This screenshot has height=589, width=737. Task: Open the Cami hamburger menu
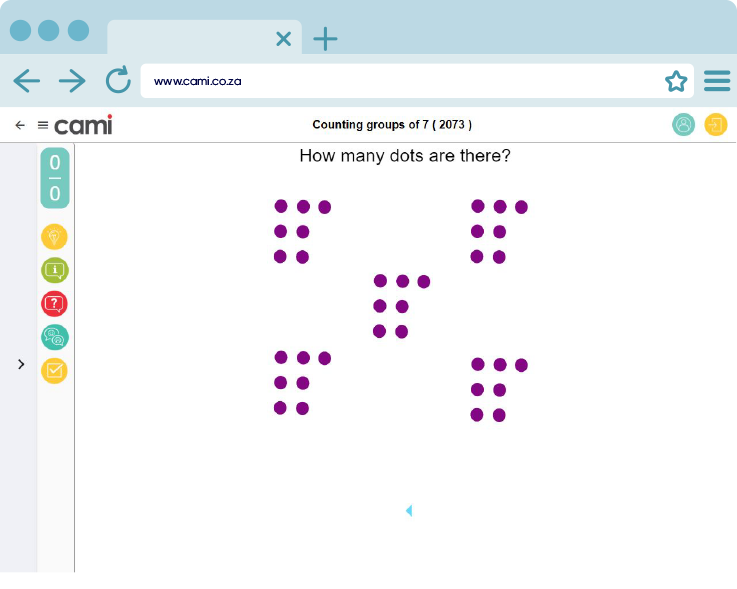click(43, 125)
